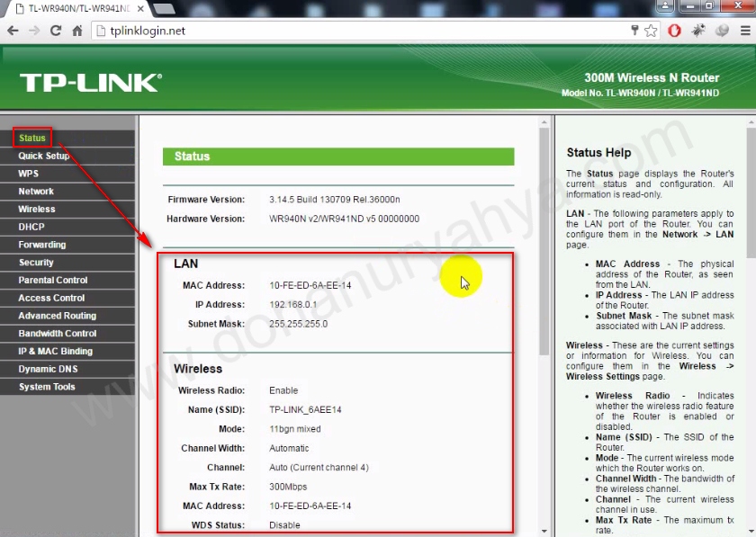Open the WPS sidebar item
The height and width of the screenshot is (537, 756).
[x=67, y=174]
